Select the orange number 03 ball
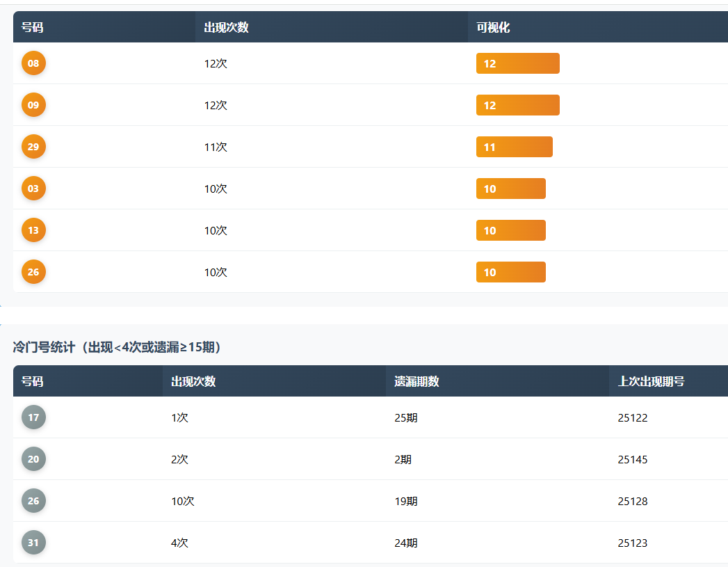Screen dimensions: 728x567 click(33, 189)
